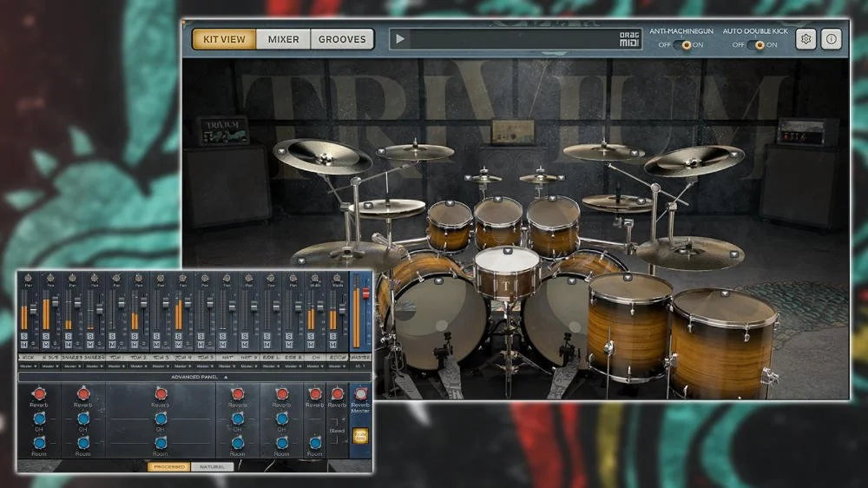
Task: Click the OH channel volume fader
Action: (320, 307)
